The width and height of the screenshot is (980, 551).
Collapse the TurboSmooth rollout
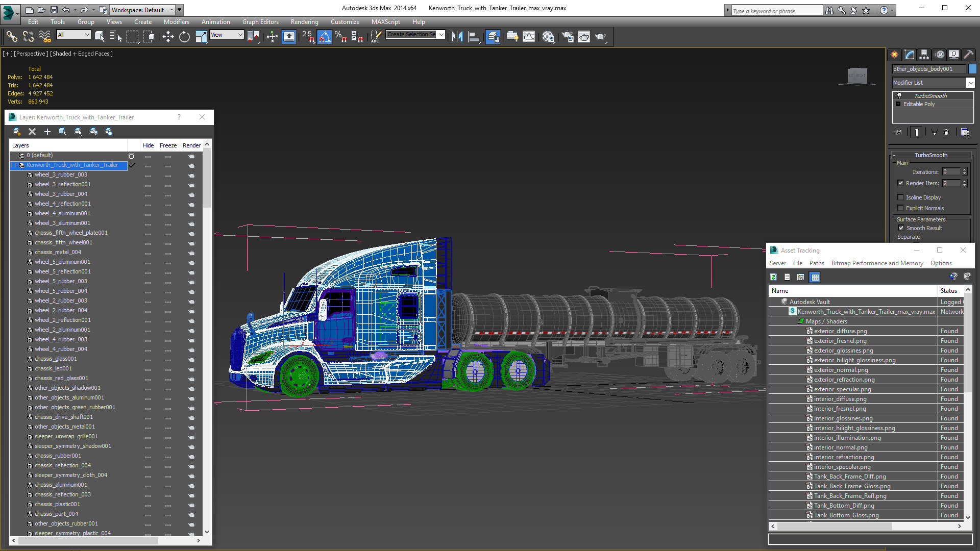click(894, 155)
